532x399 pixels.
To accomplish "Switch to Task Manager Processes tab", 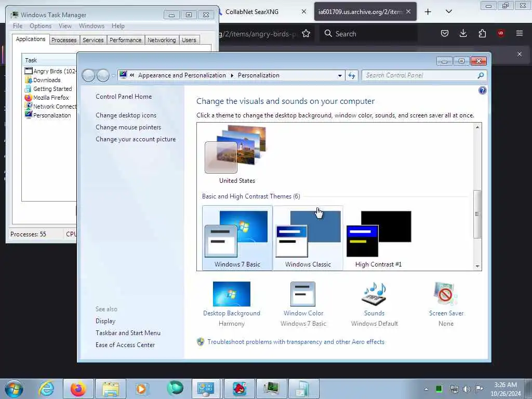I will [64, 40].
